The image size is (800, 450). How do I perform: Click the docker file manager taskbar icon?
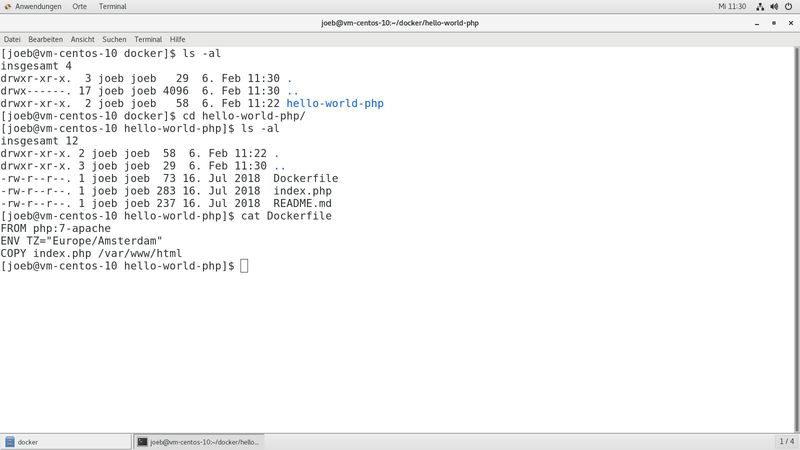coord(9,441)
